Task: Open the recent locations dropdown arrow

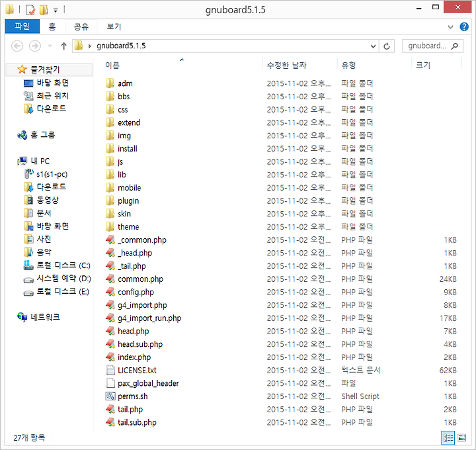Action: tap(50, 46)
